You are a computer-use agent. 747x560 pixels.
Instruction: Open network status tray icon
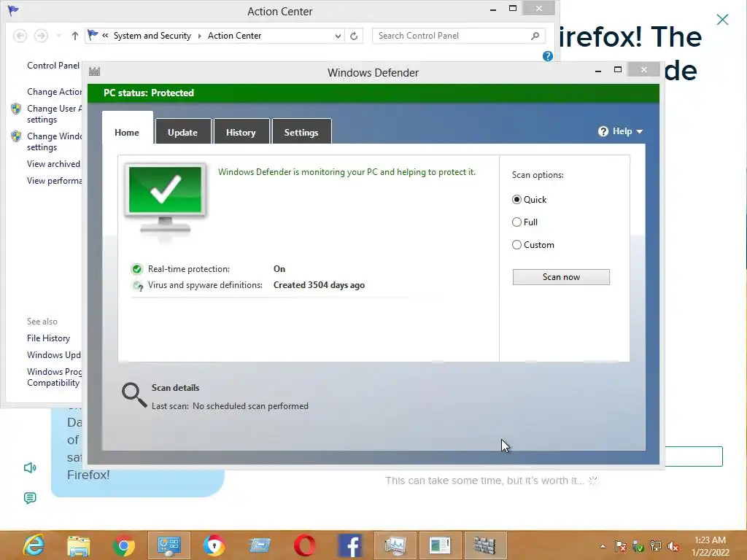point(656,546)
